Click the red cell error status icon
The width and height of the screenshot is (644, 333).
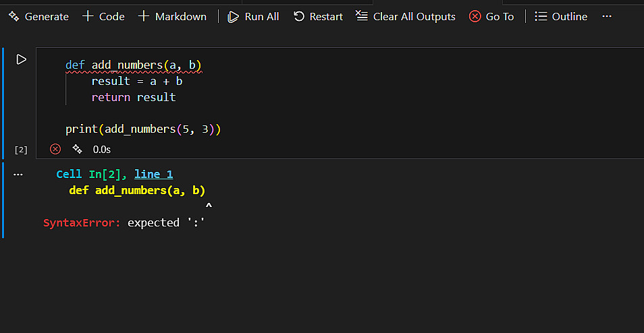55,149
